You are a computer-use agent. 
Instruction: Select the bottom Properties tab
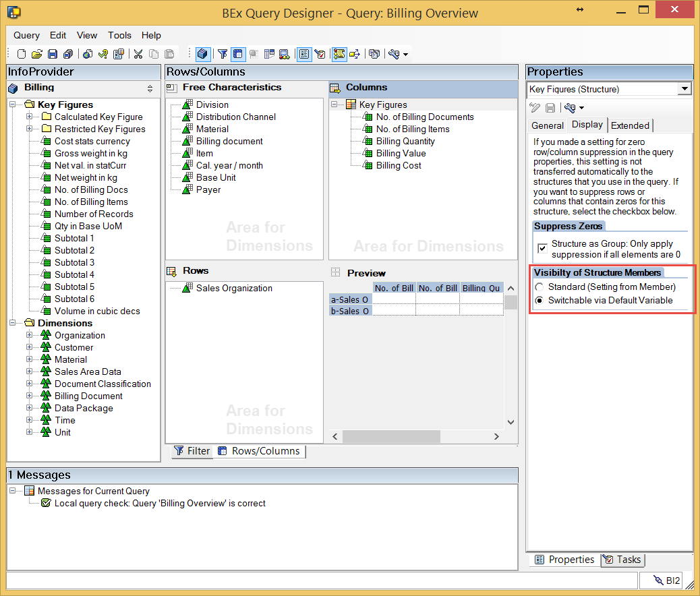(x=565, y=560)
